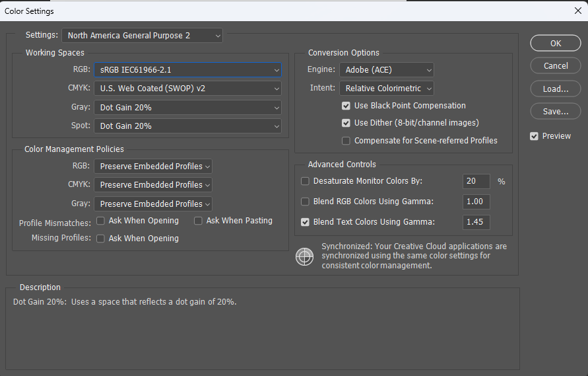
Task: Close the Color Settings dialog
Action: pos(578,11)
